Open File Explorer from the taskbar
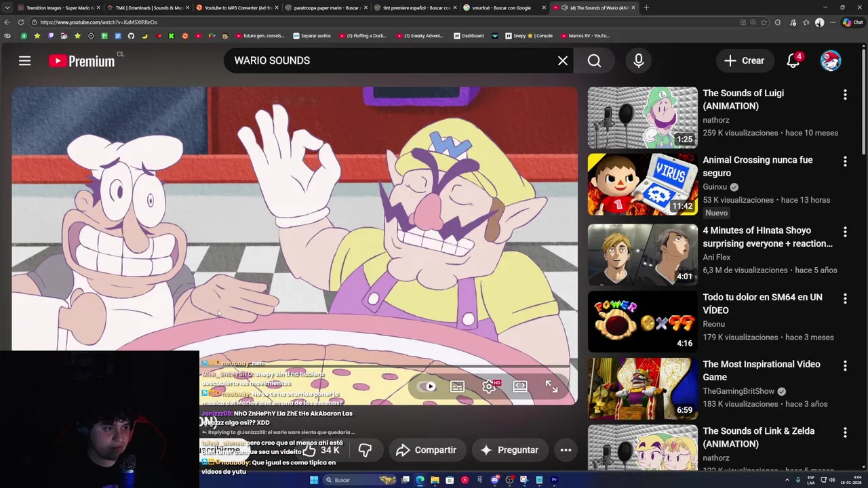868x488 pixels. coord(435,480)
